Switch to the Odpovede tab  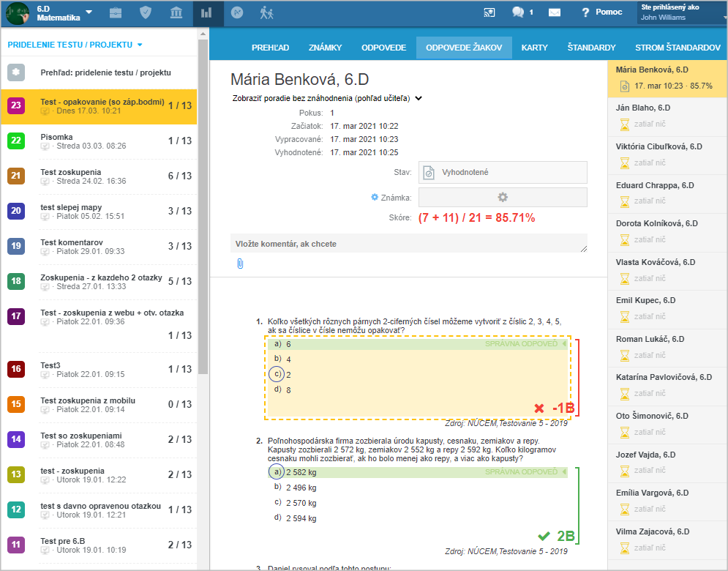click(383, 48)
